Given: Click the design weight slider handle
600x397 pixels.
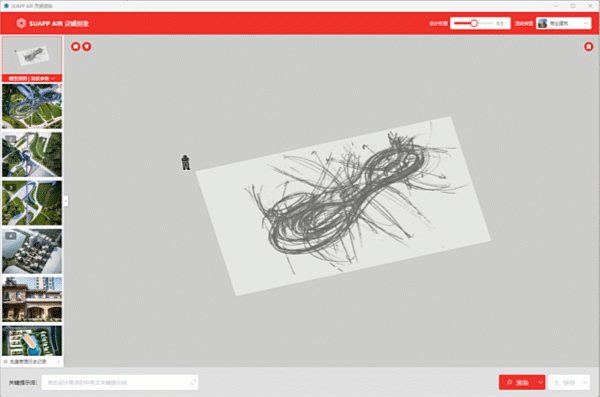Looking at the screenshot, I should coord(474,23).
